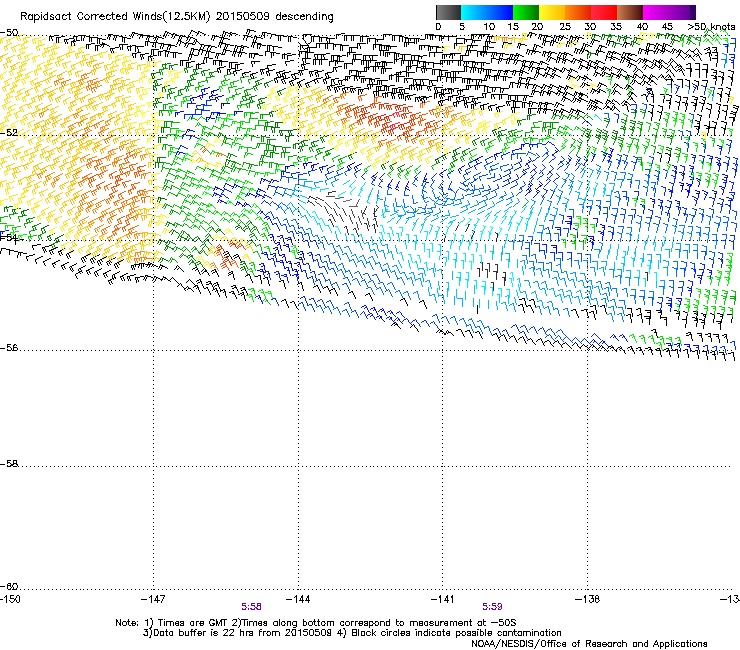The width and height of the screenshot is (740, 650).
Task: Click the purple '5:59' time stamp
Action: click(492, 607)
